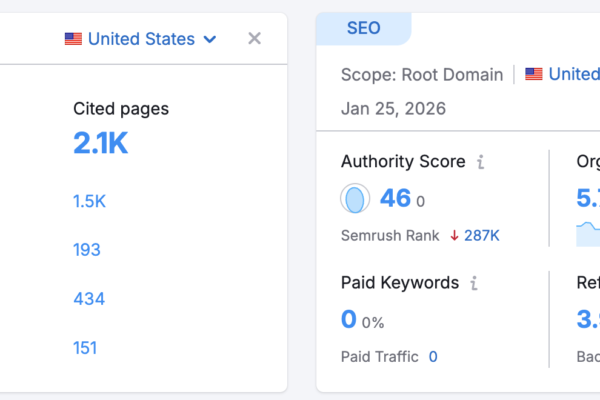This screenshot has width=600, height=400.
Task: Open the 193 cited pages value
Action: point(87,250)
